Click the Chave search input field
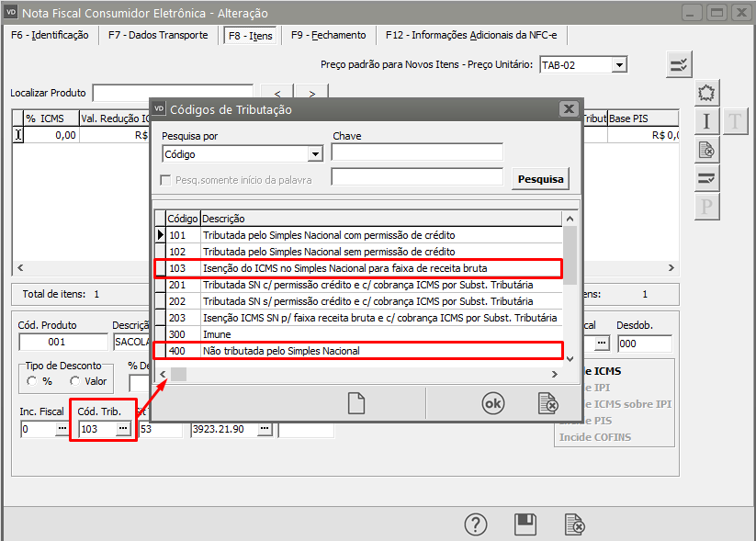Viewport: 756px width, 541px height. point(417,152)
